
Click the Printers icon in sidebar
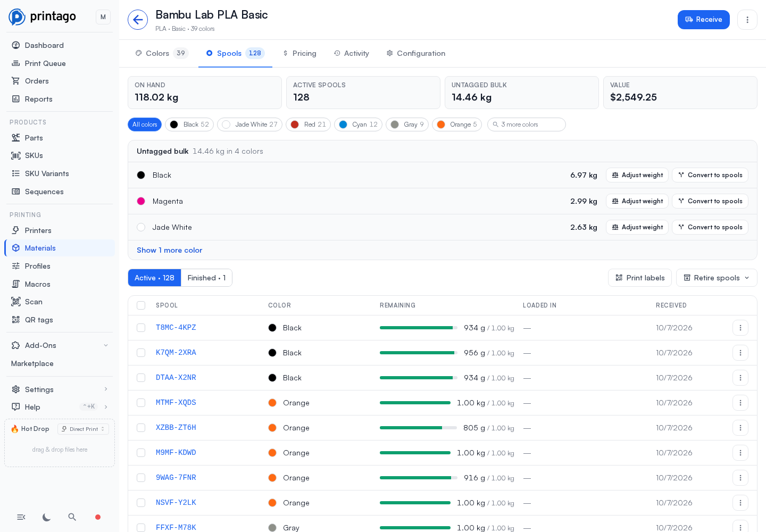(x=16, y=230)
